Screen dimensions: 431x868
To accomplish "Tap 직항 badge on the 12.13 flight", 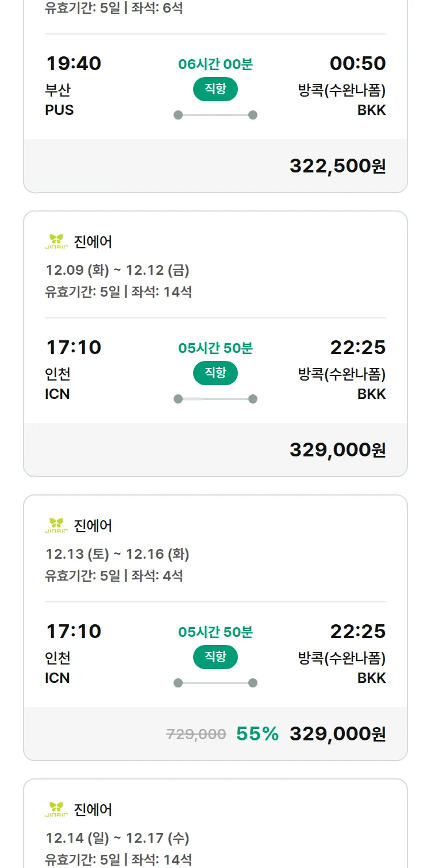I will coord(215,657).
